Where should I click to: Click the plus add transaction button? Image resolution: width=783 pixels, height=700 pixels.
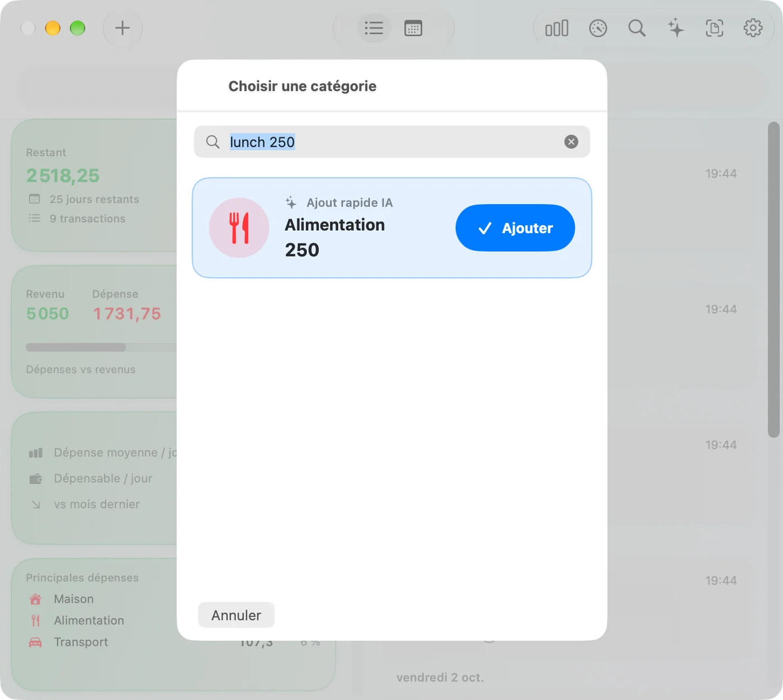tap(122, 28)
